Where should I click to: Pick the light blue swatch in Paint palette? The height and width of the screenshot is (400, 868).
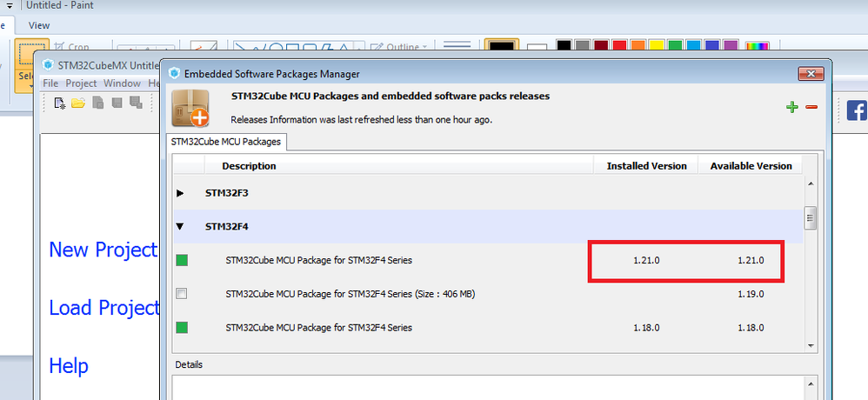[x=694, y=46]
